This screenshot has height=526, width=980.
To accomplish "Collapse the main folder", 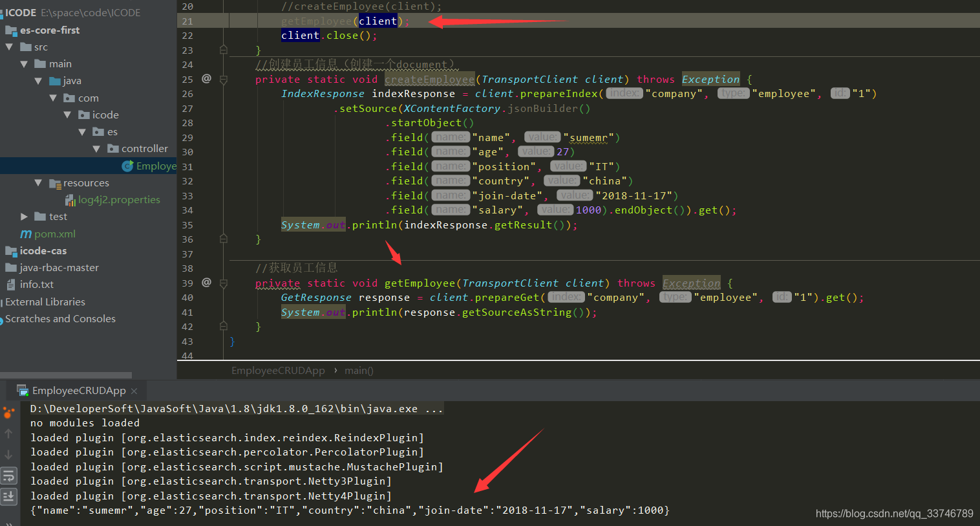I will pyautogui.click(x=24, y=63).
